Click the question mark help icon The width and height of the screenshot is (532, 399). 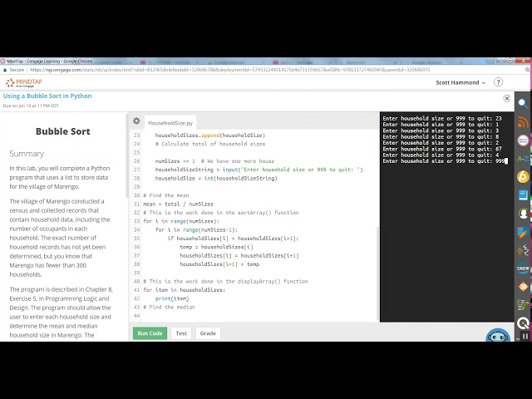click(498, 82)
